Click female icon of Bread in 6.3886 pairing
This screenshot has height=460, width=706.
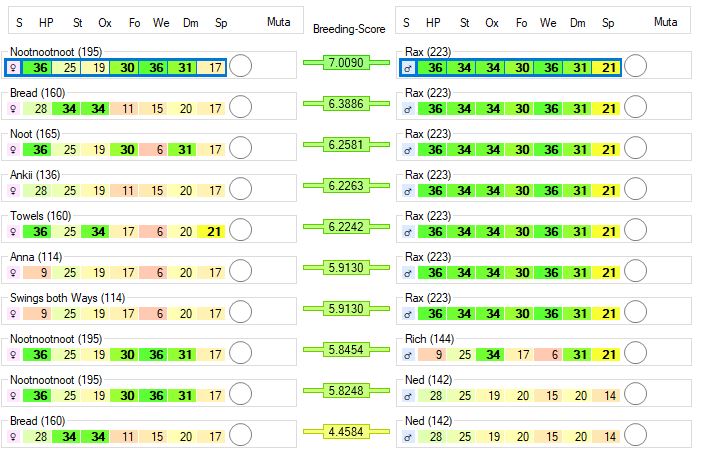14,108
